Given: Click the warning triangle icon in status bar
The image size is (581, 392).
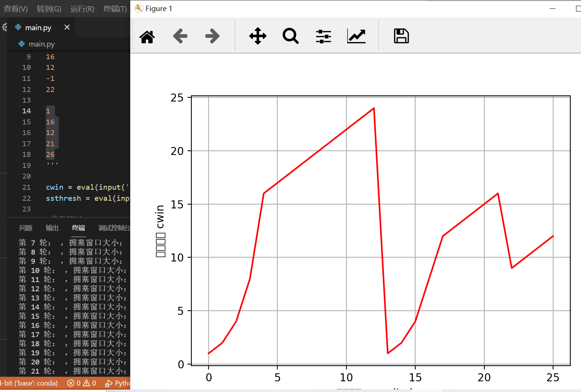Looking at the screenshot, I should tap(87, 383).
